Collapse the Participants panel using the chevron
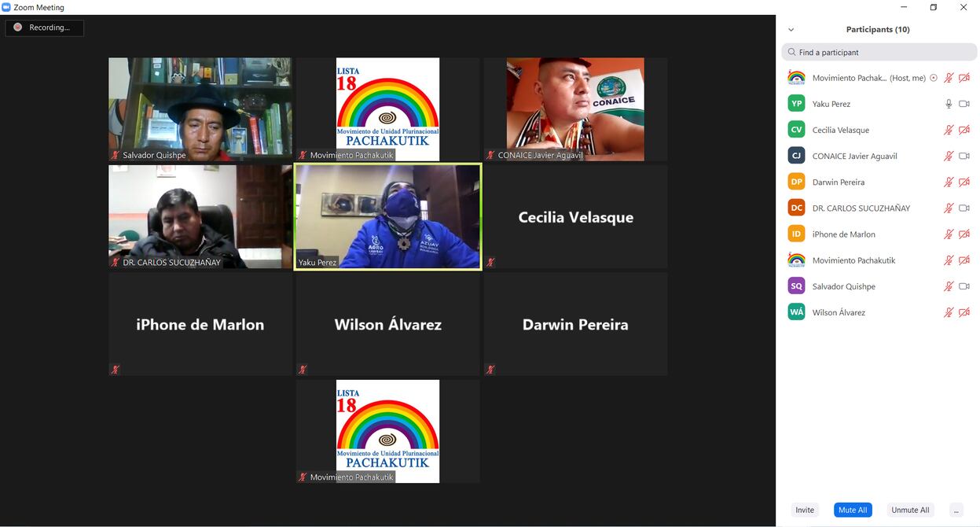This screenshot has width=980, height=527. pos(791,30)
